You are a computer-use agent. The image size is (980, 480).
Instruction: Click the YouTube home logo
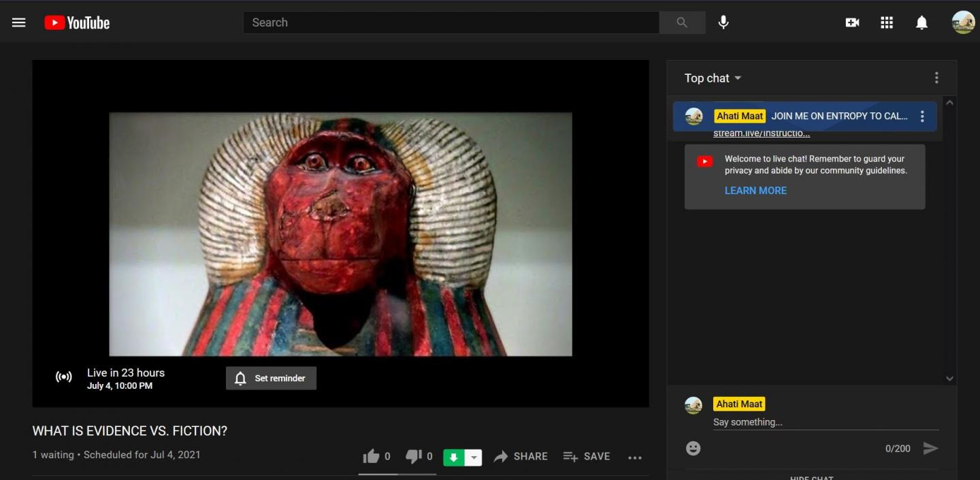[77, 22]
